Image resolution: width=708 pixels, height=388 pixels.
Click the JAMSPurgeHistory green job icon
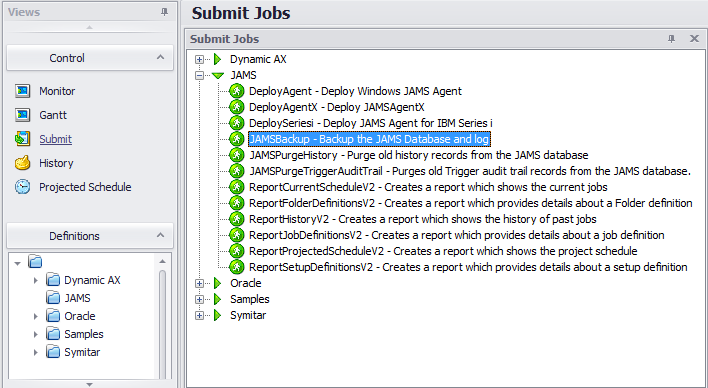click(x=237, y=155)
